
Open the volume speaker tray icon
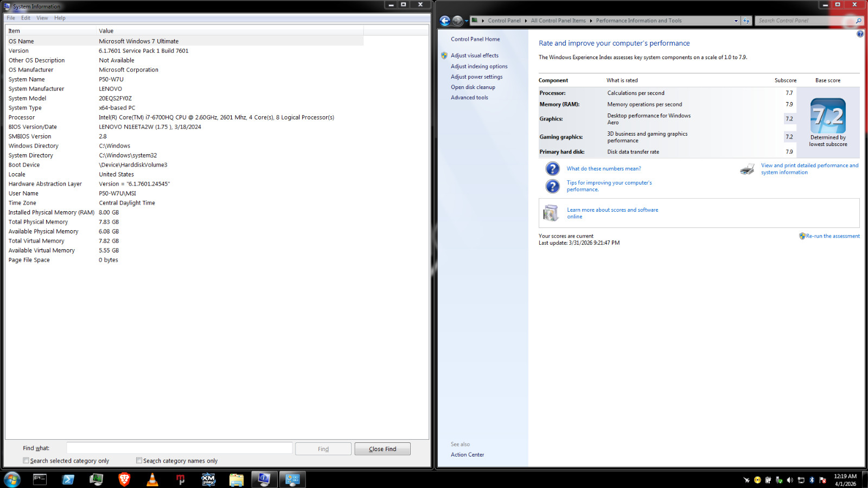(x=790, y=480)
